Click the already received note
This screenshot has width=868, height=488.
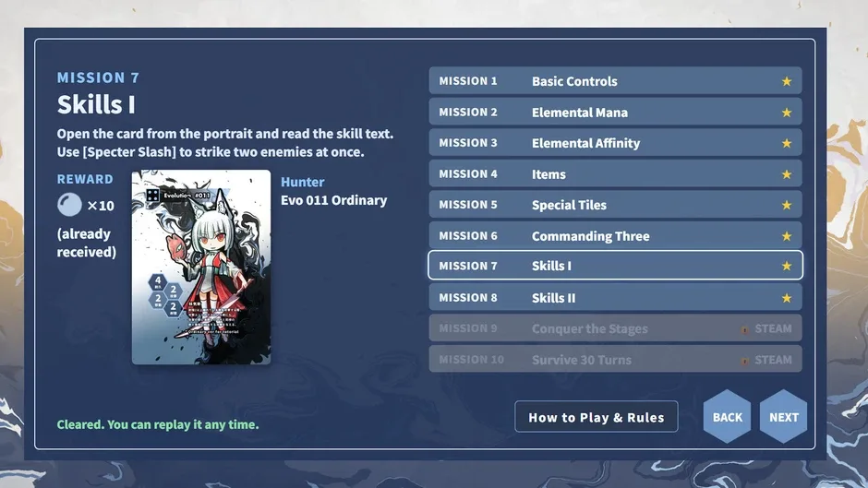point(87,243)
